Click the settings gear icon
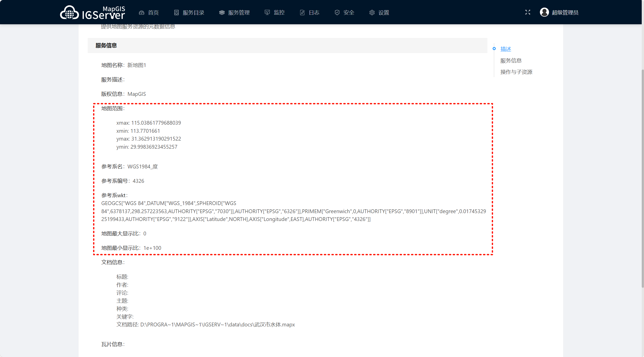644x357 pixels. tap(372, 13)
